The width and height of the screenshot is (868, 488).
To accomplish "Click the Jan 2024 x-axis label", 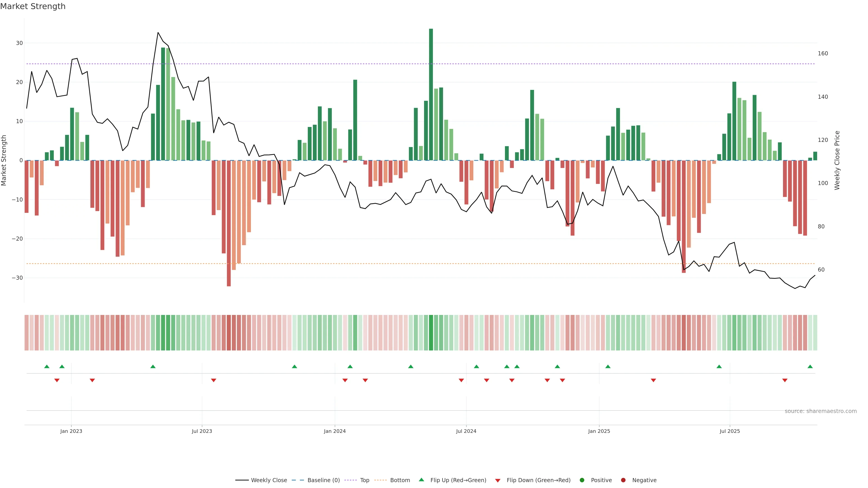I will pos(335,431).
